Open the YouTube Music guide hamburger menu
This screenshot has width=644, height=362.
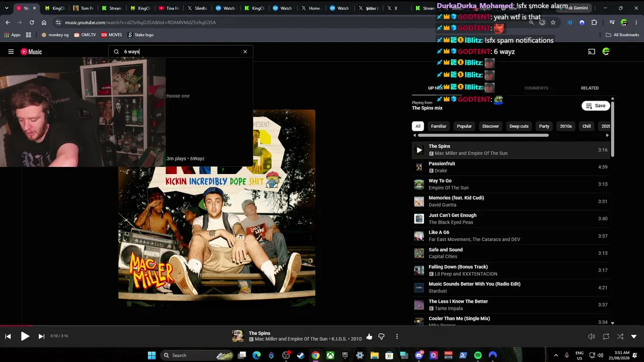pos(11,52)
